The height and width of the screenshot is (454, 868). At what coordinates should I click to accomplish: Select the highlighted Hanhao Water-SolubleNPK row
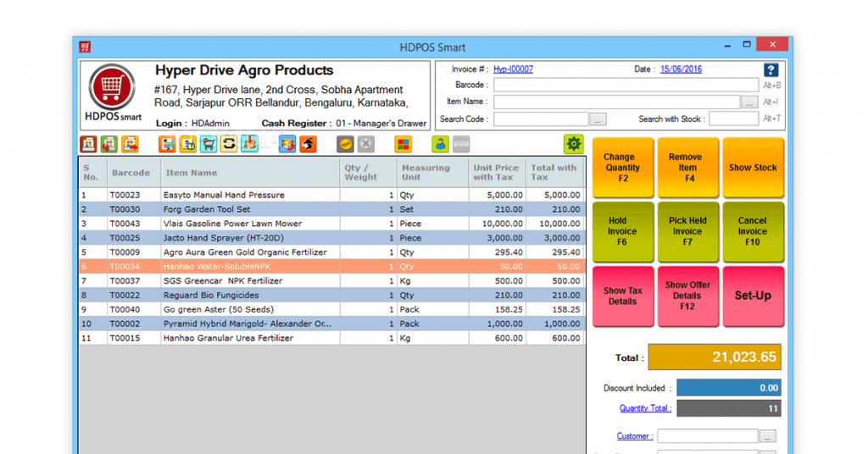point(331,267)
